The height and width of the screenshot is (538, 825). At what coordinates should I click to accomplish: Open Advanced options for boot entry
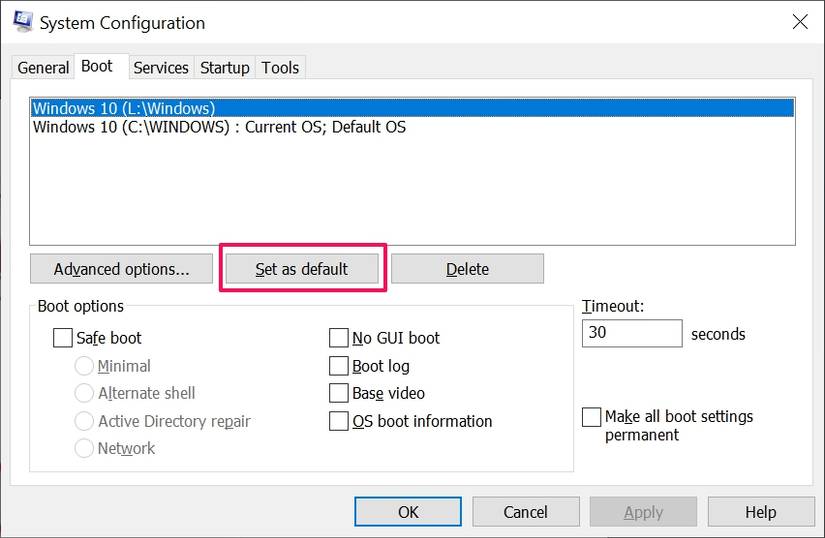pos(121,269)
